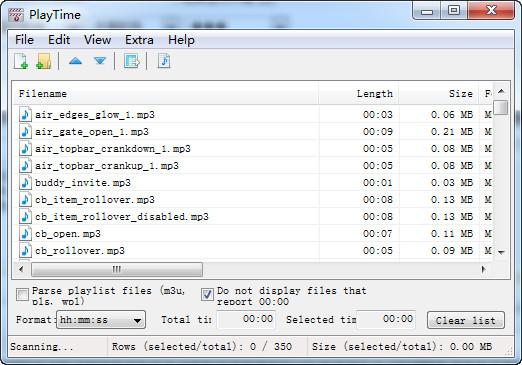Screen dimensions: 522x365
Task: Open the Extra menu
Action: coord(139,40)
